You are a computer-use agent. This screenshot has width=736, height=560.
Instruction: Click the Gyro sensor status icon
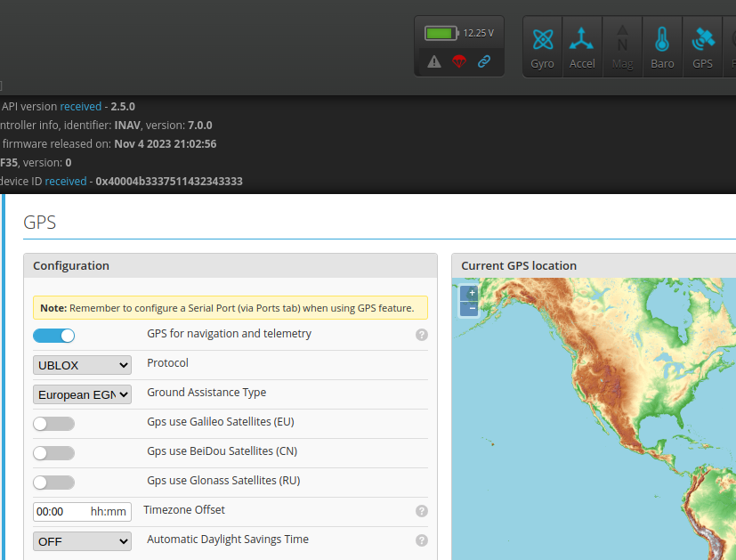[542, 46]
